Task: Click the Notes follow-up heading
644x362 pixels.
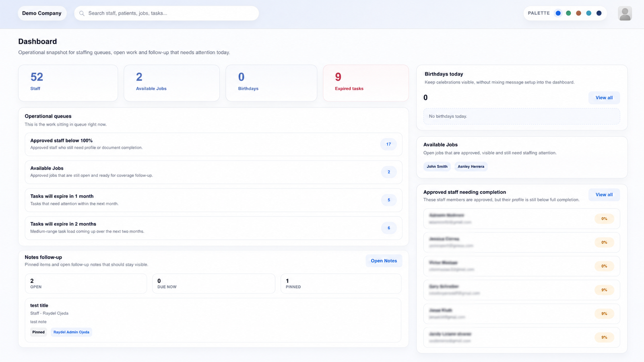Action: pos(43,257)
